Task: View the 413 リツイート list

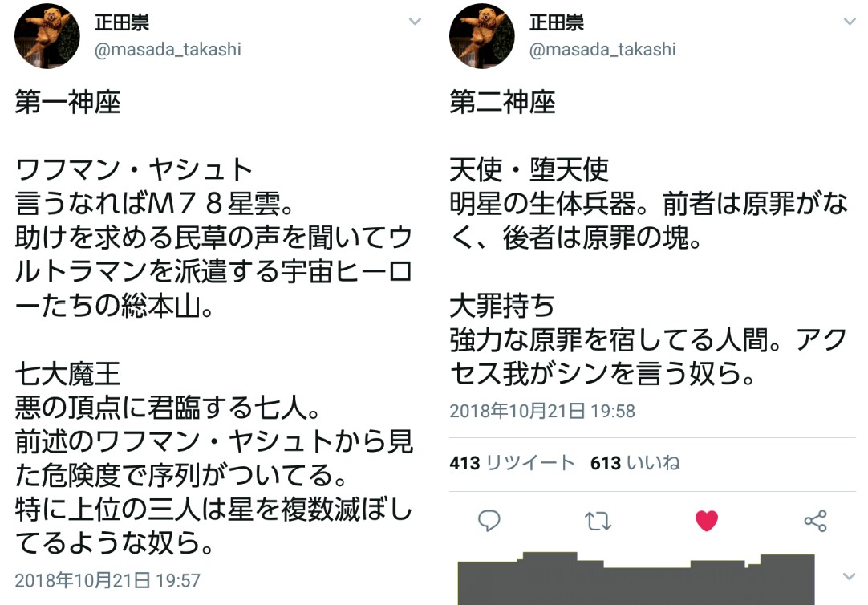Action: [x=512, y=463]
